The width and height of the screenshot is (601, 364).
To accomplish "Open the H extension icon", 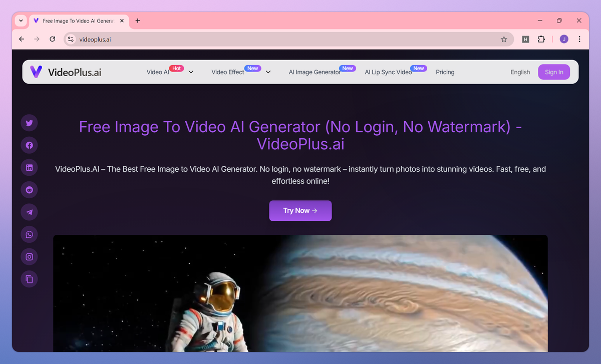I will pyautogui.click(x=525, y=39).
